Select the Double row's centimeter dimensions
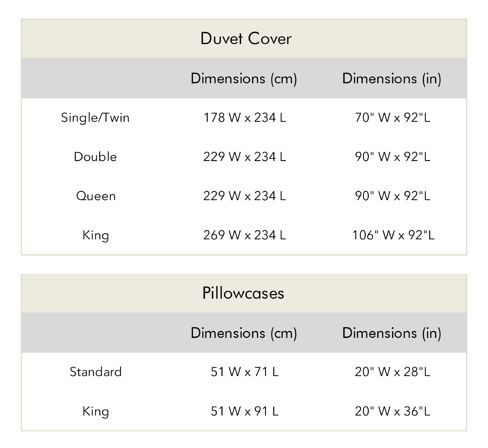Viewport: 488px width, 448px height. [x=245, y=157]
